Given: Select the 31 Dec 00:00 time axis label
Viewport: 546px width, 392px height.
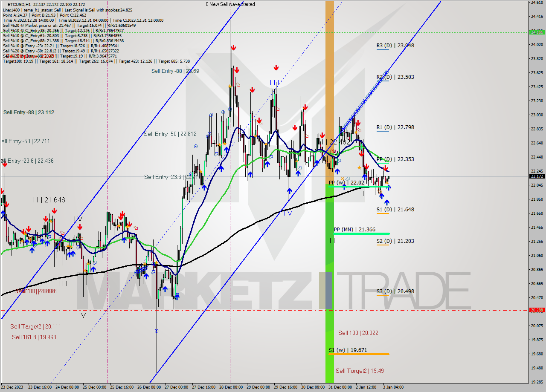Looking at the screenshot, I should pos(340,387).
